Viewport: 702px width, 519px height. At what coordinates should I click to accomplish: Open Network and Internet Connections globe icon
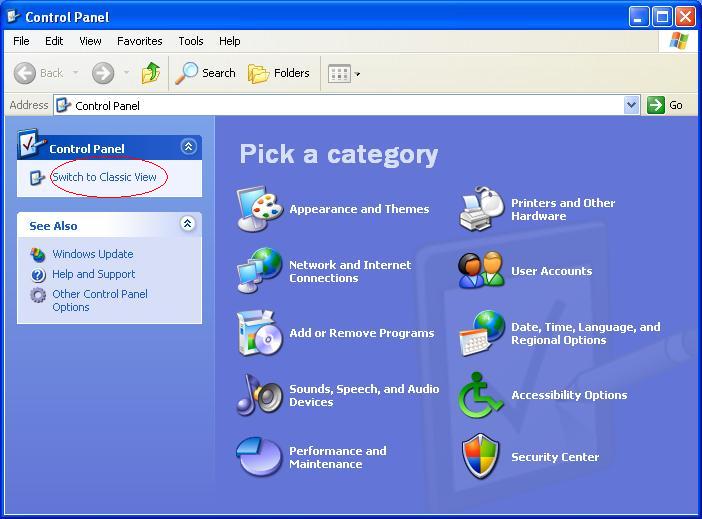(260, 270)
